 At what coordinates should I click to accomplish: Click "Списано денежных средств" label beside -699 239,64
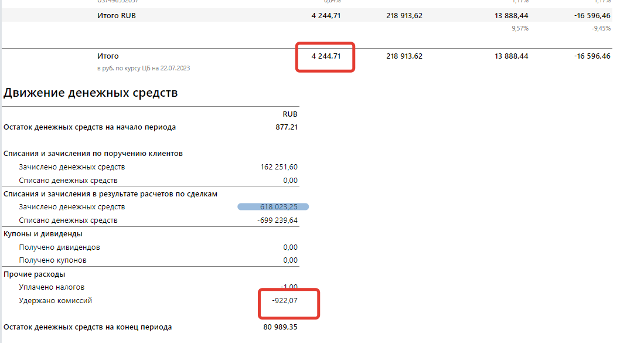pos(68,220)
